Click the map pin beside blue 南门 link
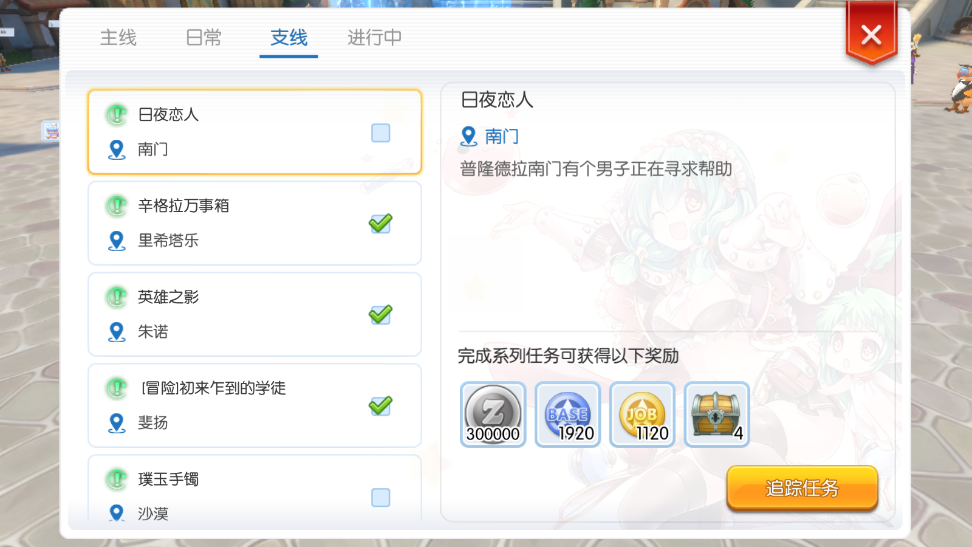This screenshot has width=972, height=547. pyautogui.click(x=469, y=136)
